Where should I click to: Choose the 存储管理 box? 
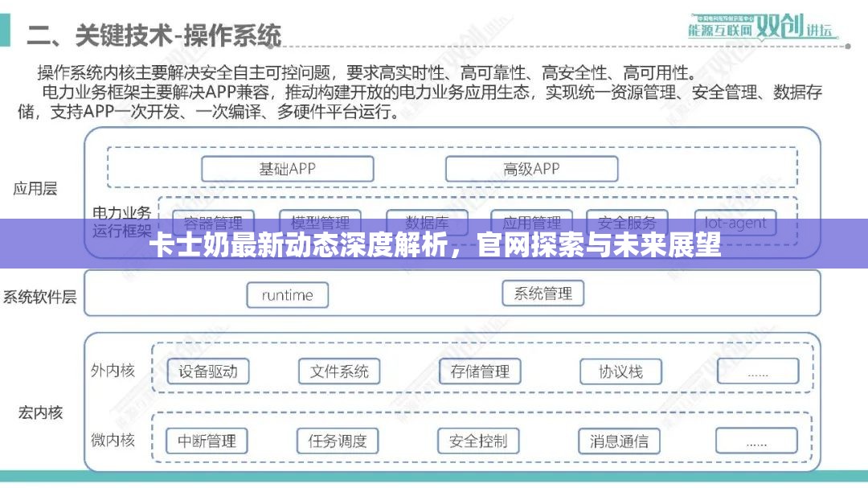pyautogui.click(x=480, y=371)
